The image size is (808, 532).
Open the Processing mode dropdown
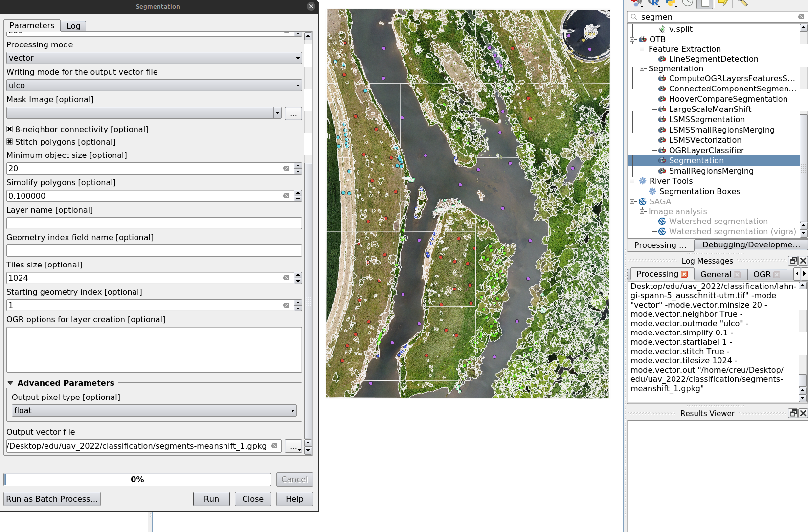coord(154,58)
